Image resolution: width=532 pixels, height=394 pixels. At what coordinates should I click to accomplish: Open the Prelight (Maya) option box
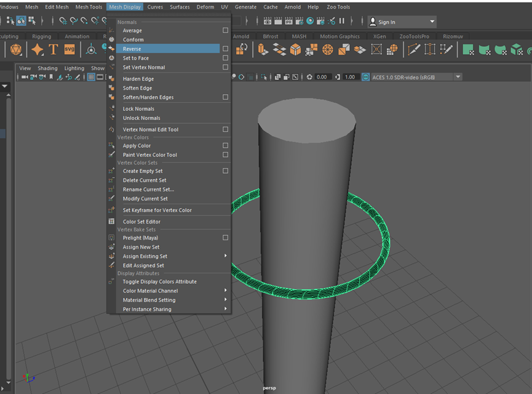point(225,238)
